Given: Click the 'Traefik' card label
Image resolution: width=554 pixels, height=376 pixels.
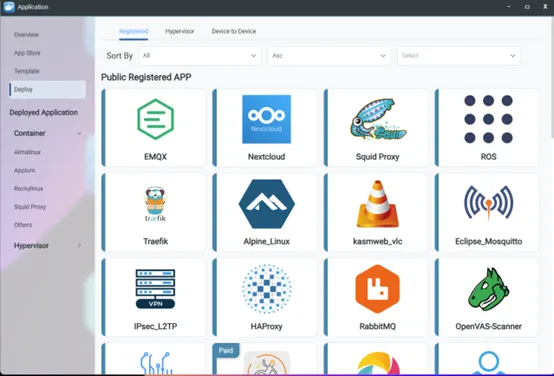Looking at the screenshot, I should (x=155, y=241).
